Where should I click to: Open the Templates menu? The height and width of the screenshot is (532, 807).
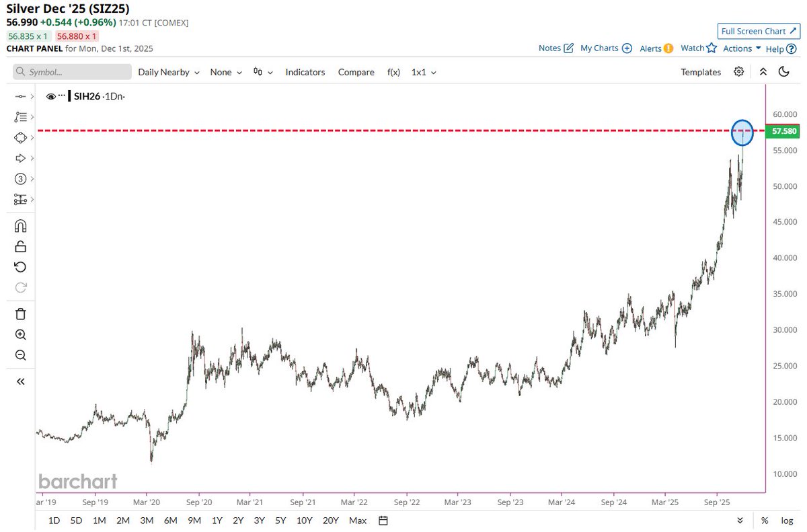700,72
